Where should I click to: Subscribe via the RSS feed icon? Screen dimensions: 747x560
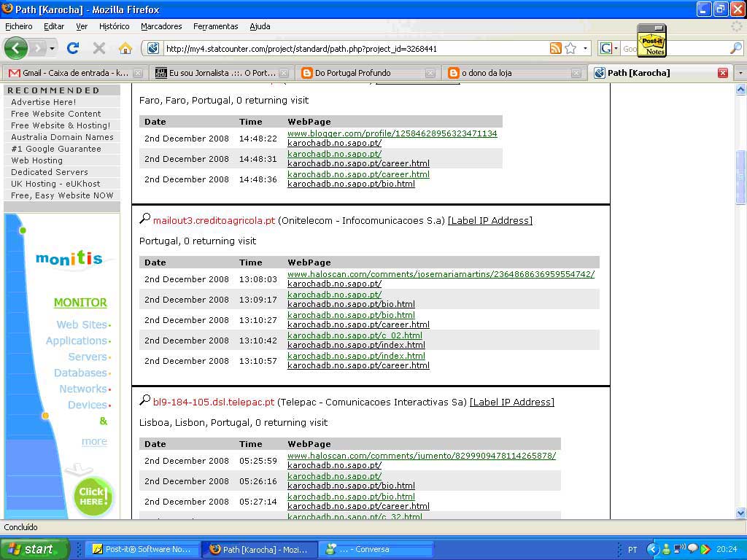tap(555, 48)
